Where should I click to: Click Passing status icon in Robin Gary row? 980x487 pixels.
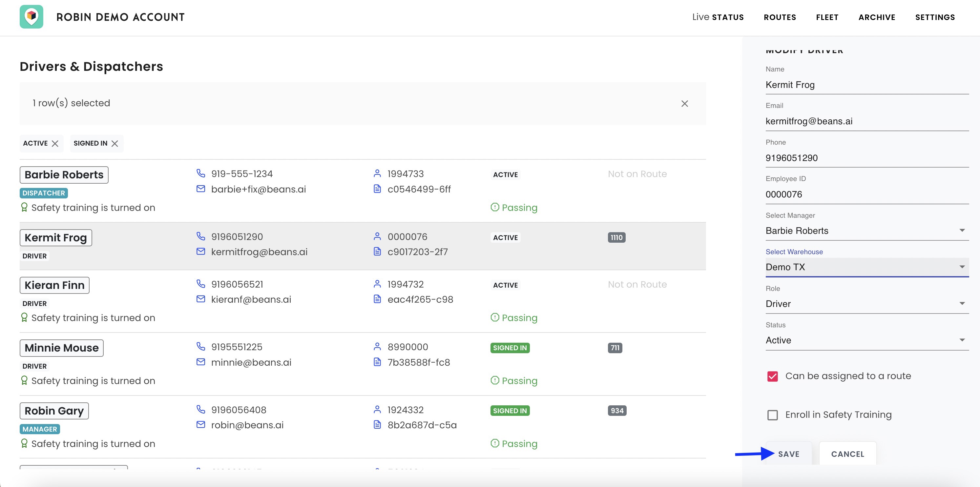pyautogui.click(x=494, y=443)
